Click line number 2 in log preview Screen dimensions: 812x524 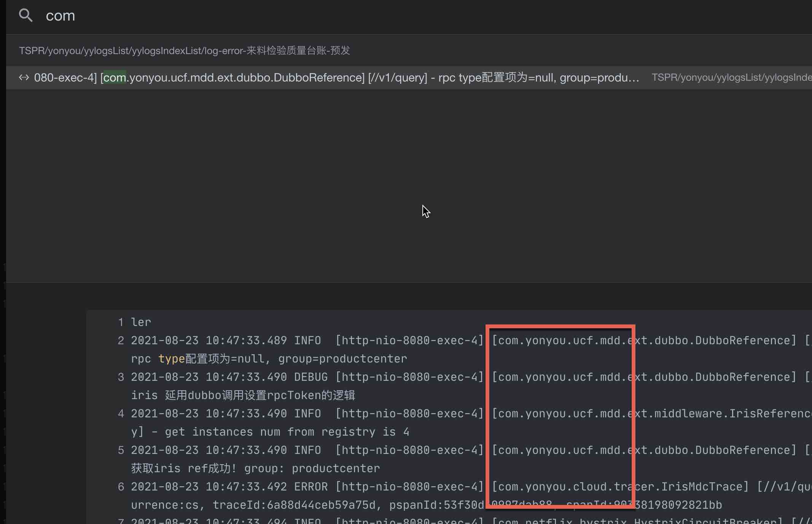point(121,340)
